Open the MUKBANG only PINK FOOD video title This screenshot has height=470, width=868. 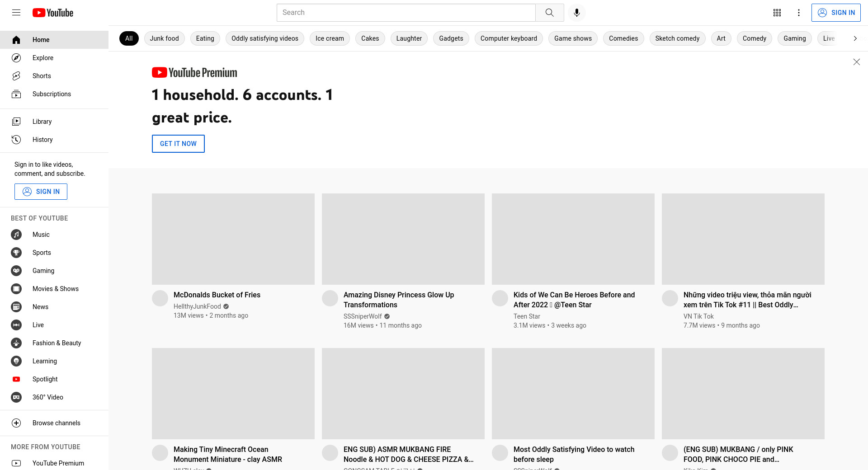click(738, 454)
